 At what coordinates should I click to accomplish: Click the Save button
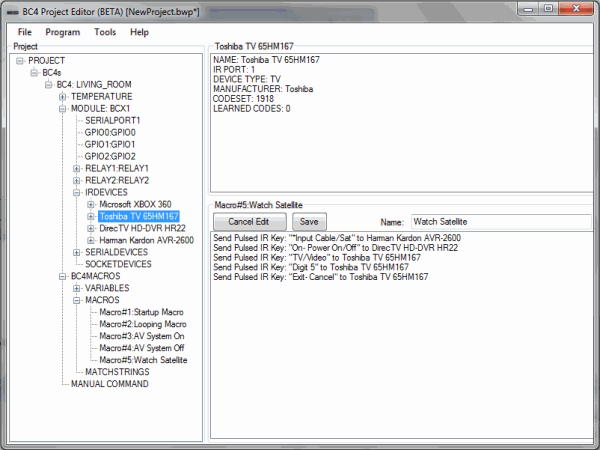[309, 222]
